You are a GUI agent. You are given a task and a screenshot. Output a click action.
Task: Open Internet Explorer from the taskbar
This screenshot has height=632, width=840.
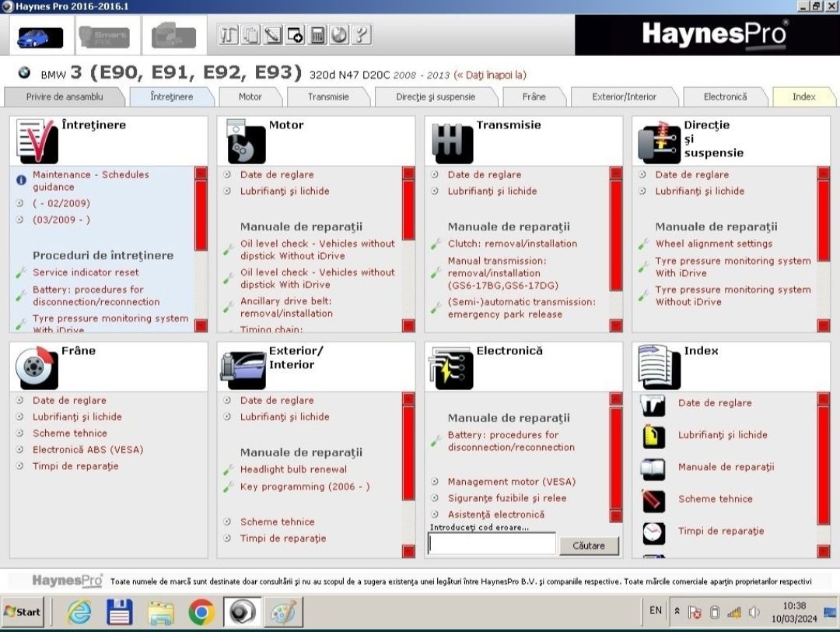pyautogui.click(x=79, y=613)
